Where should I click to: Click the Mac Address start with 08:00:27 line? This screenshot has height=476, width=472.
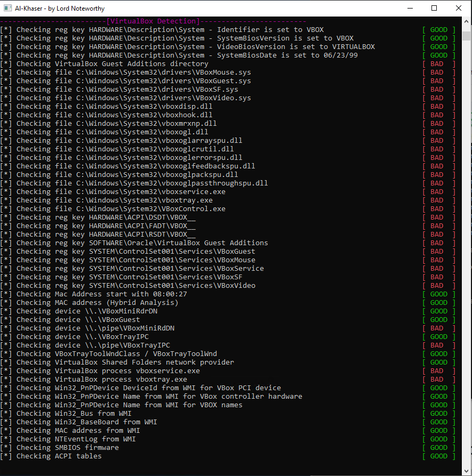click(x=228, y=294)
